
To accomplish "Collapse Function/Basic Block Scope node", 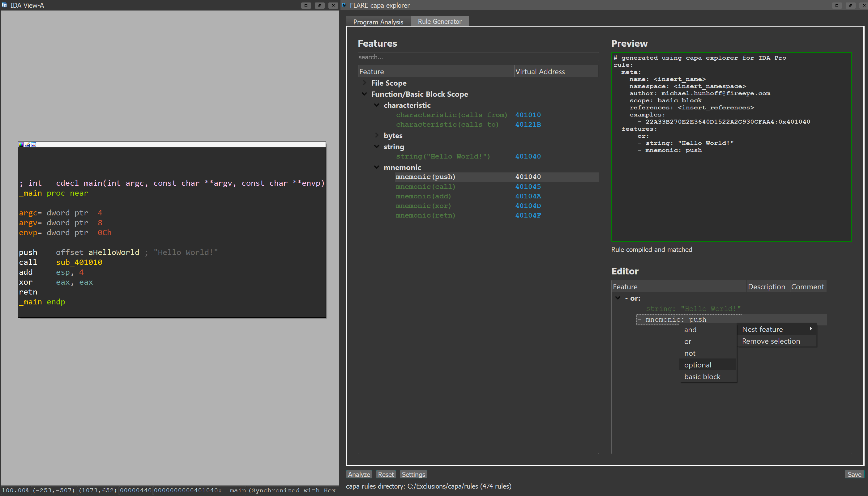I will [365, 94].
